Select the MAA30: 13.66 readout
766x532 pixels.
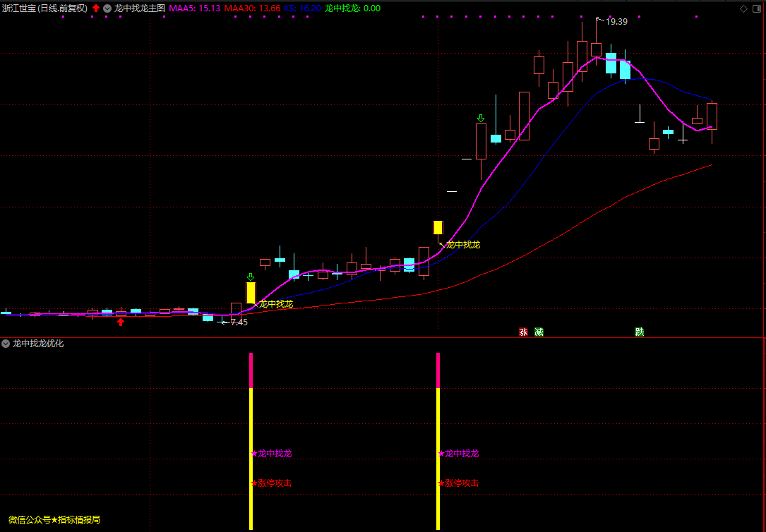tap(252, 8)
